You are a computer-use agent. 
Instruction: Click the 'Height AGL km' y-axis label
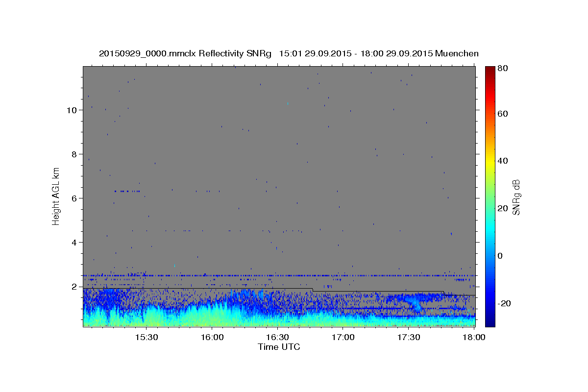pyautogui.click(x=56, y=196)
